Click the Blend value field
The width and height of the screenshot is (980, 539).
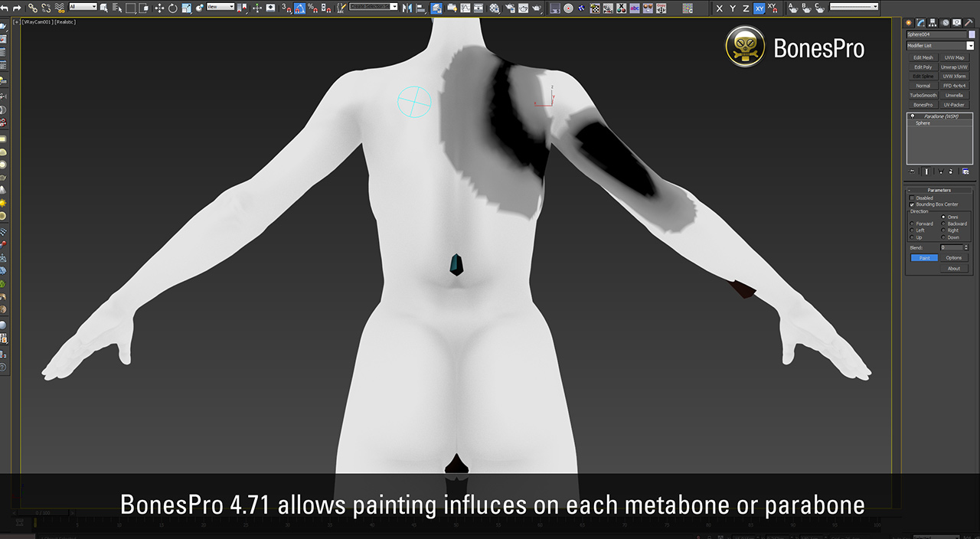(952, 247)
